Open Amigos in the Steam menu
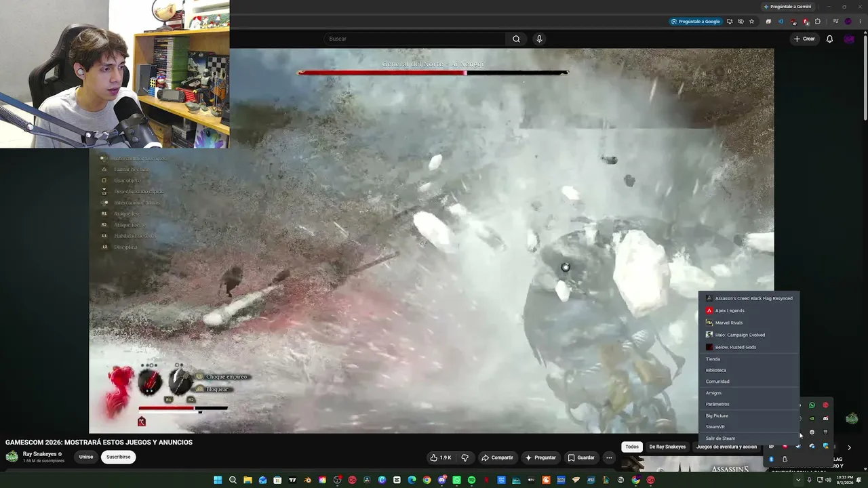Viewport: 868px width, 488px height. (749, 393)
